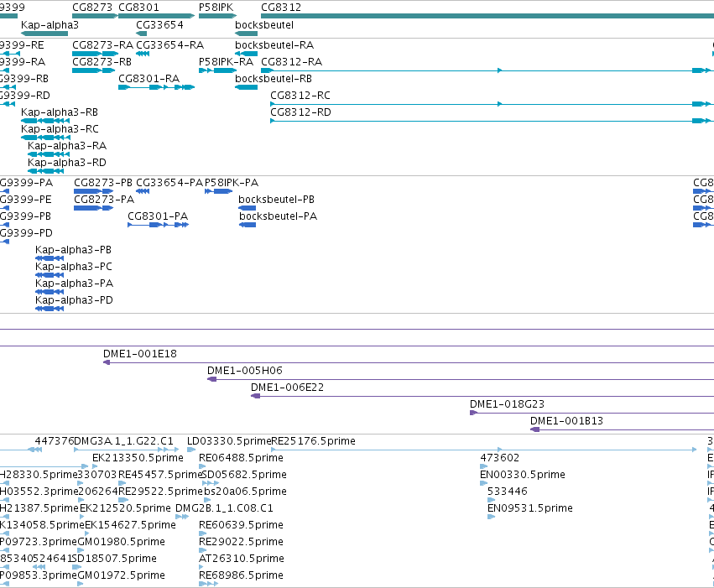The image size is (714, 588).
Task: Click the RE29522.5prime EST label
Action: point(160,492)
